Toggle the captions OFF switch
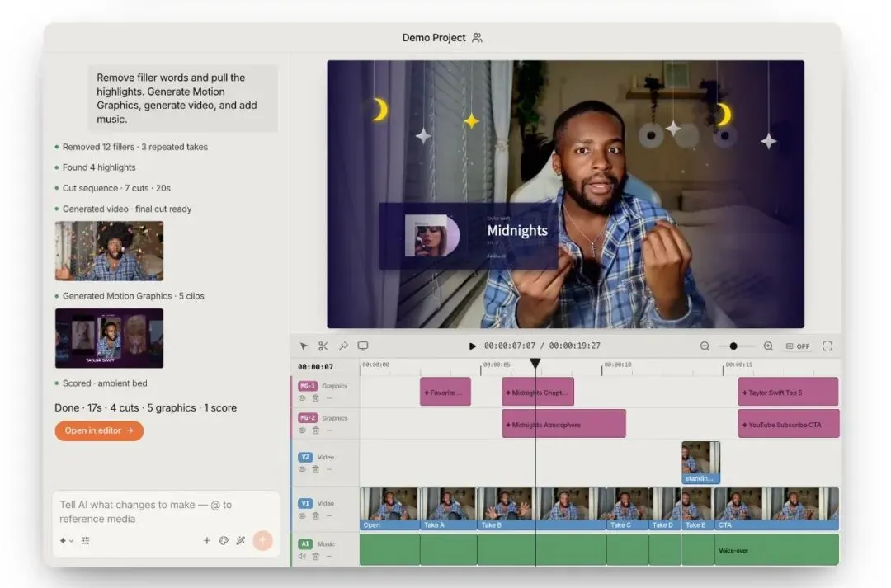The width and height of the screenshot is (891, 588). point(798,346)
